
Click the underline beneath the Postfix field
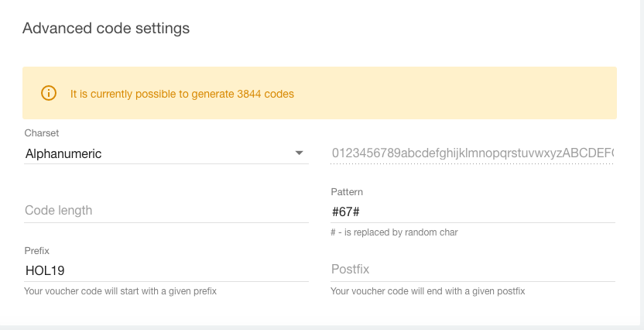click(472, 281)
